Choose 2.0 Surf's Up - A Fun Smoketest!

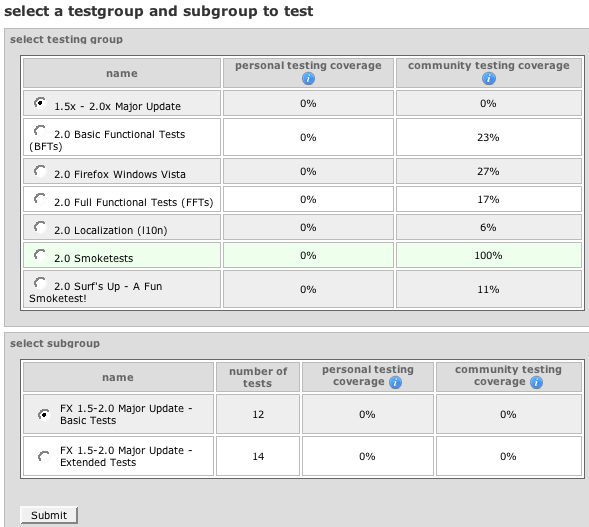[x=40, y=283]
